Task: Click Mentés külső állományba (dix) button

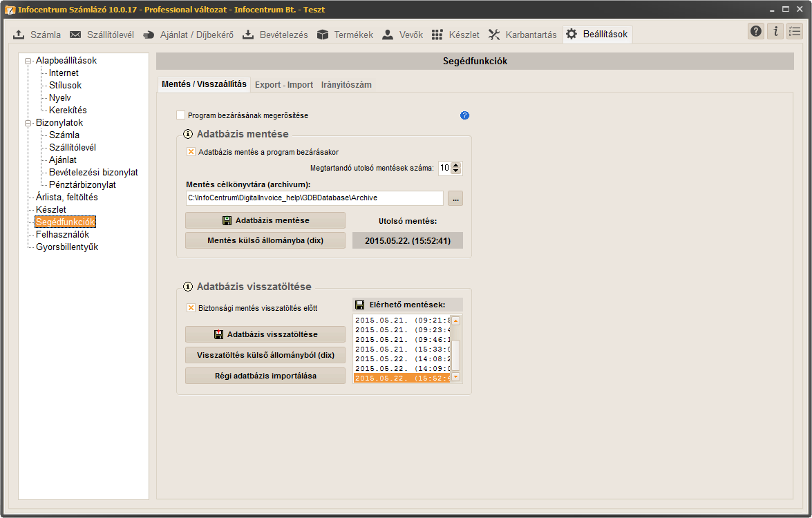Action: (265, 240)
